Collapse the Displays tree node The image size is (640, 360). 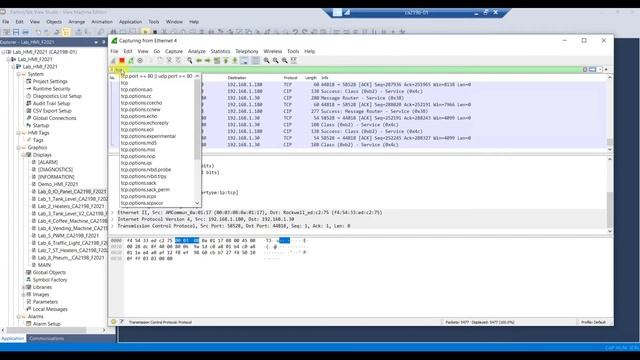pos(23,155)
